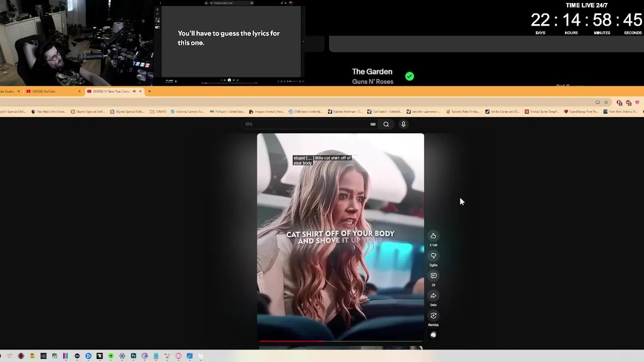Open the pink extension icon
Viewport: 644px width, 362px height.
pyautogui.click(x=637, y=103)
